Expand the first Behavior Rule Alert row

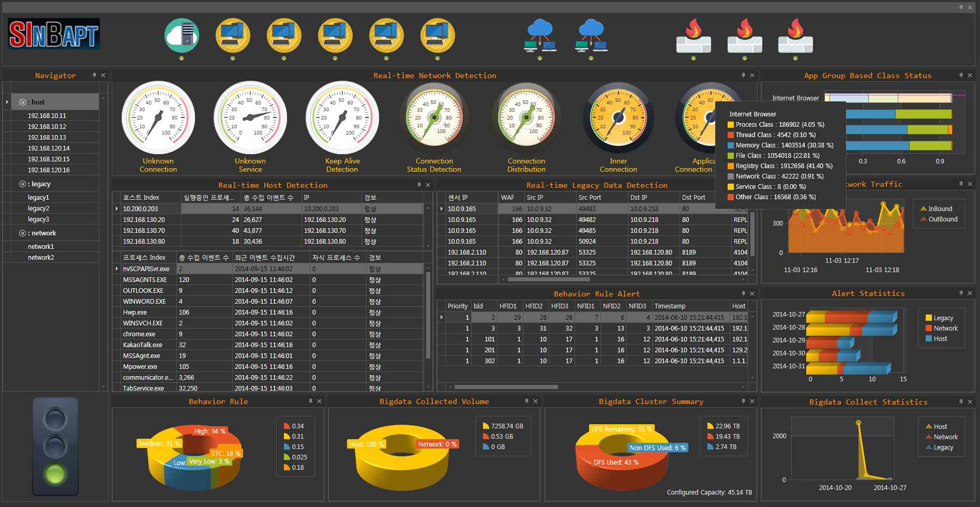[x=441, y=317]
